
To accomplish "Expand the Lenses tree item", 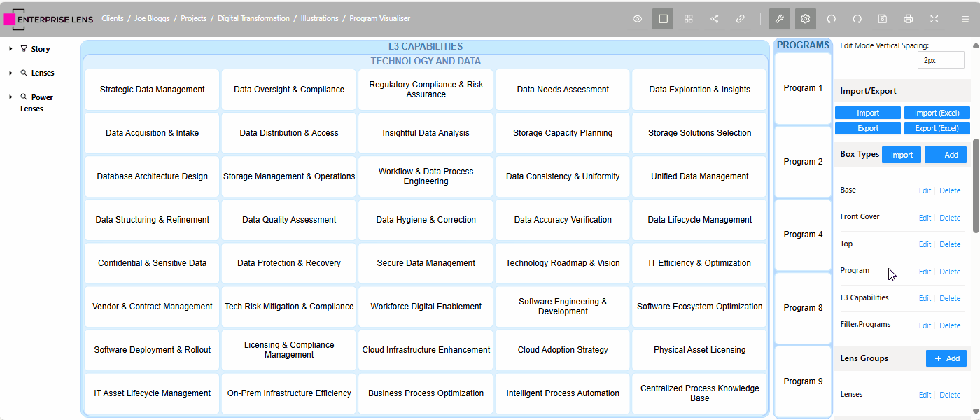I will click(x=11, y=73).
